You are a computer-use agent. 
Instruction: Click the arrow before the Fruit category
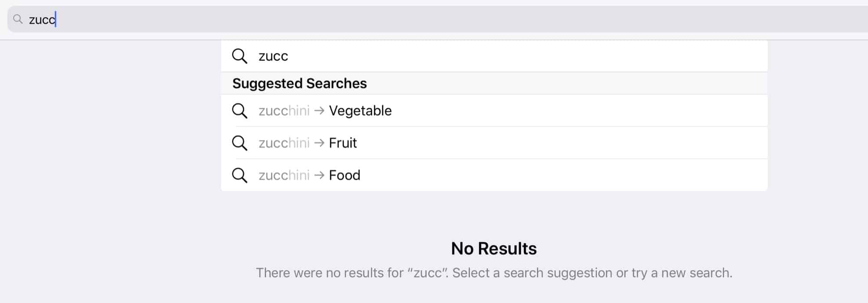click(x=319, y=143)
